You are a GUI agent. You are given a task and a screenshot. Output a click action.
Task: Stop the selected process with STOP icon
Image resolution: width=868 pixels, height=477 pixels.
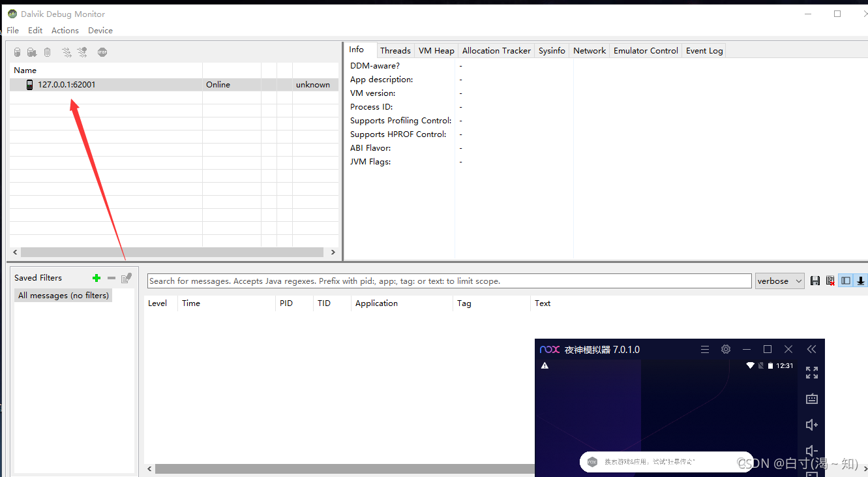point(102,52)
